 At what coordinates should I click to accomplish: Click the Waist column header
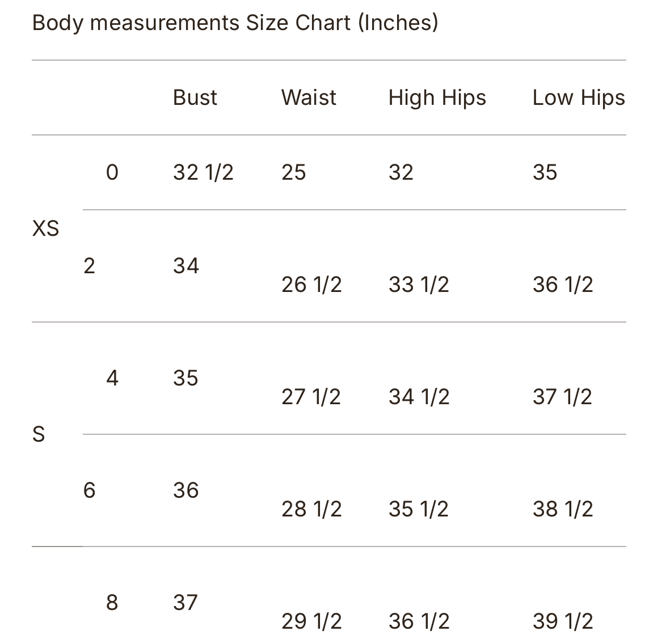(x=309, y=98)
